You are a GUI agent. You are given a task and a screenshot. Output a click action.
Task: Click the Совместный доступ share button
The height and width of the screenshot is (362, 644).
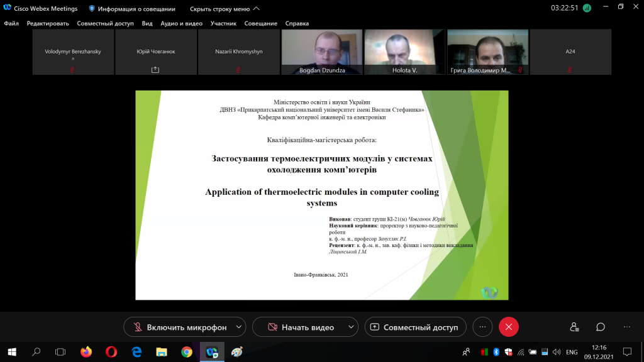415,327
